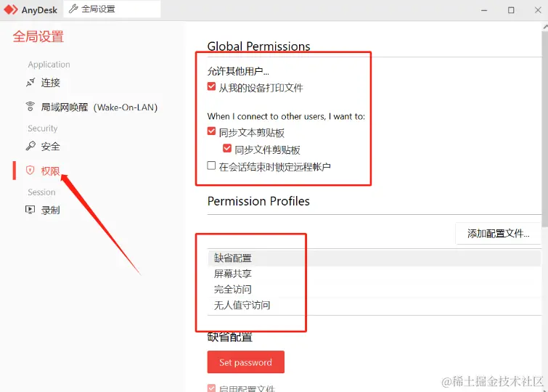Switch to the 全局设置 tab
The image size is (548, 392).
click(112, 9)
